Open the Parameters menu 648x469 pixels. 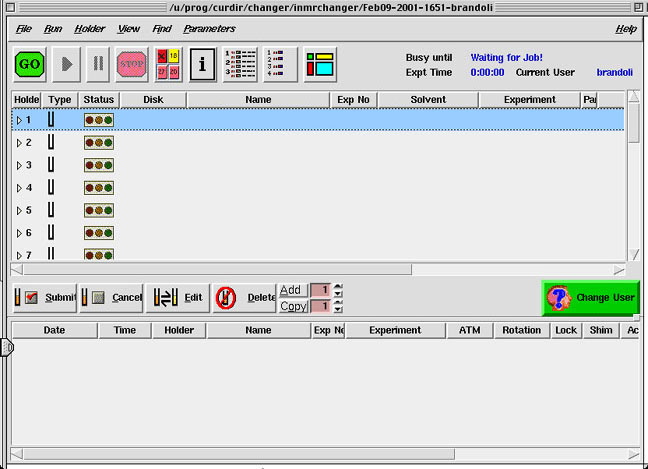(x=209, y=29)
